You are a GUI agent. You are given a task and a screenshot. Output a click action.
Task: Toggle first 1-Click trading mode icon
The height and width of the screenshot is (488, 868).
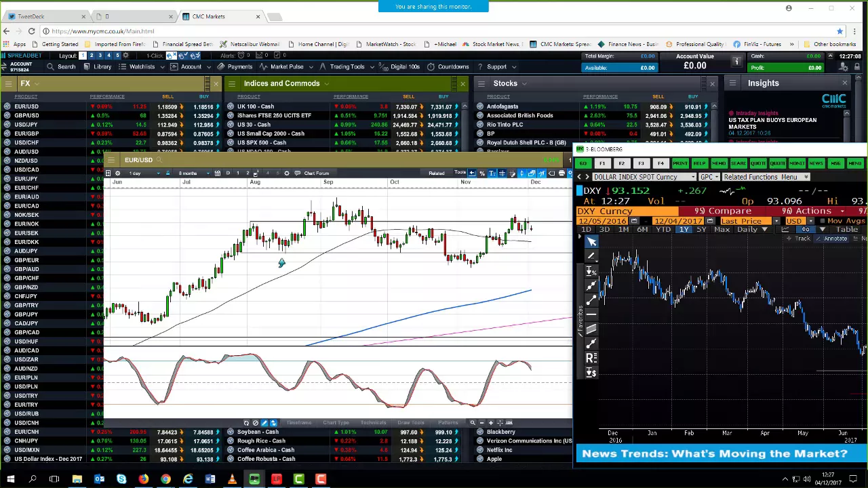point(172,56)
